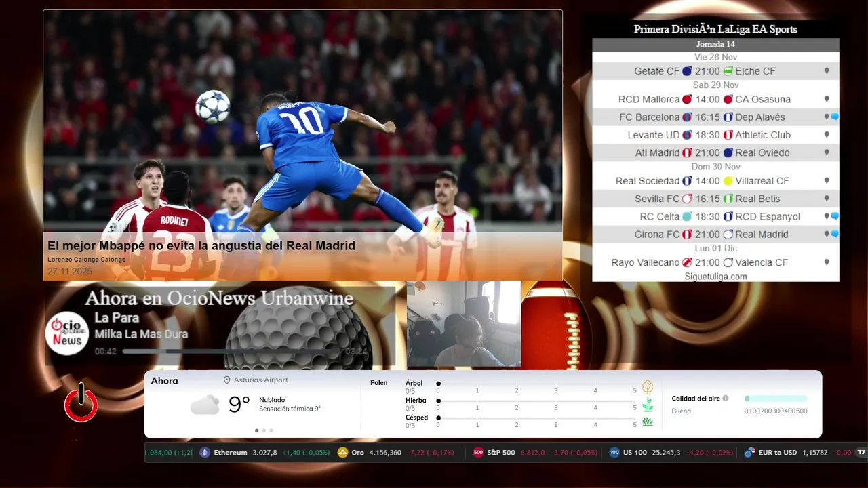Click author Lorenzo Calonge Calonge
The height and width of the screenshot is (488, 868).
coord(86,260)
